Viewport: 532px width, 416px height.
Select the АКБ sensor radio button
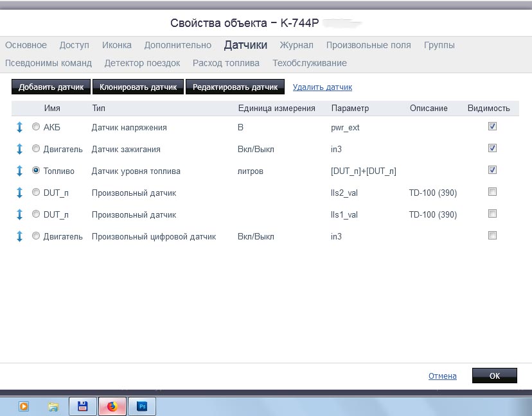pos(36,127)
